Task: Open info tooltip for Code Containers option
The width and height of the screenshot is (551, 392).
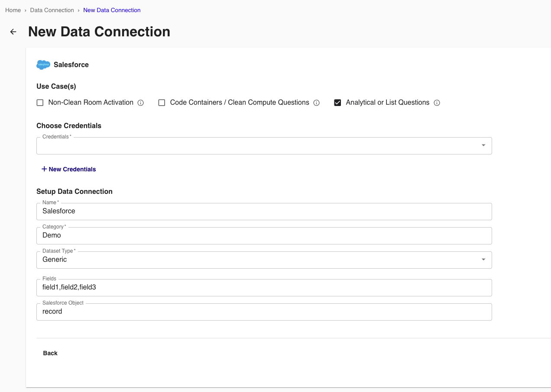Action: (316, 103)
